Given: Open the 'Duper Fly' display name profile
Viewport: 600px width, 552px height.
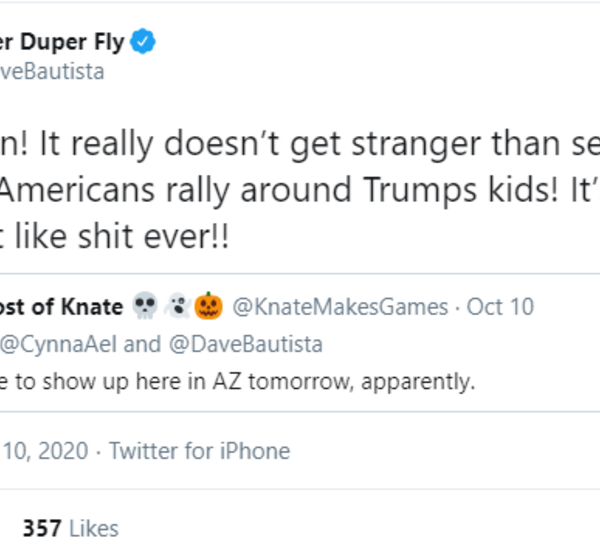Looking at the screenshot, I should pos(64,42).
